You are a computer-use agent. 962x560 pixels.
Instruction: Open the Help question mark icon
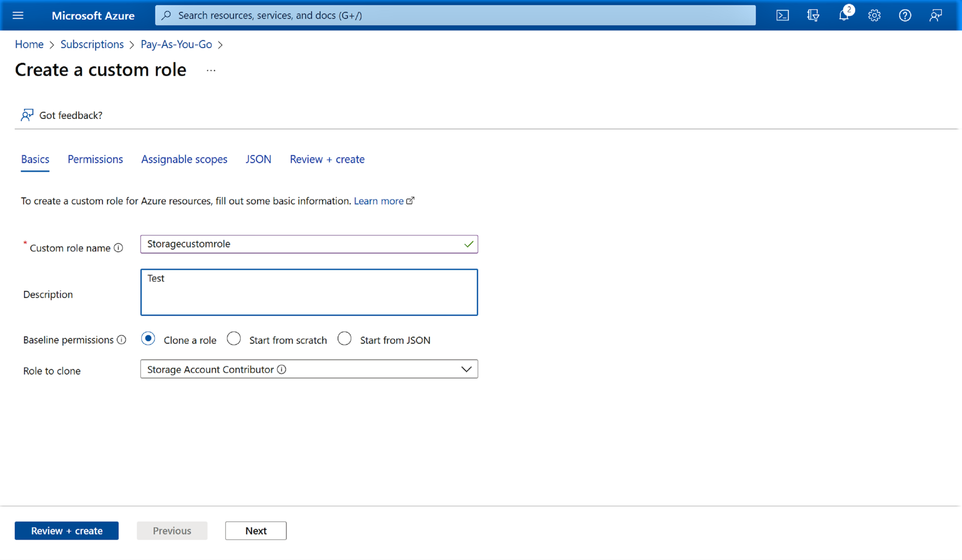[x=905, y=15]
